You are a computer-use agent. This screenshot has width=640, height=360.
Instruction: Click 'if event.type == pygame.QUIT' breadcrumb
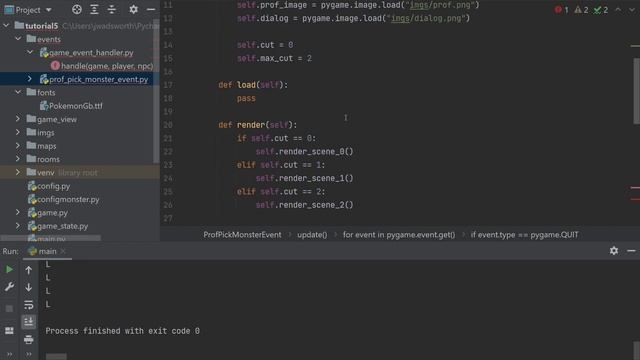[524, 235]
